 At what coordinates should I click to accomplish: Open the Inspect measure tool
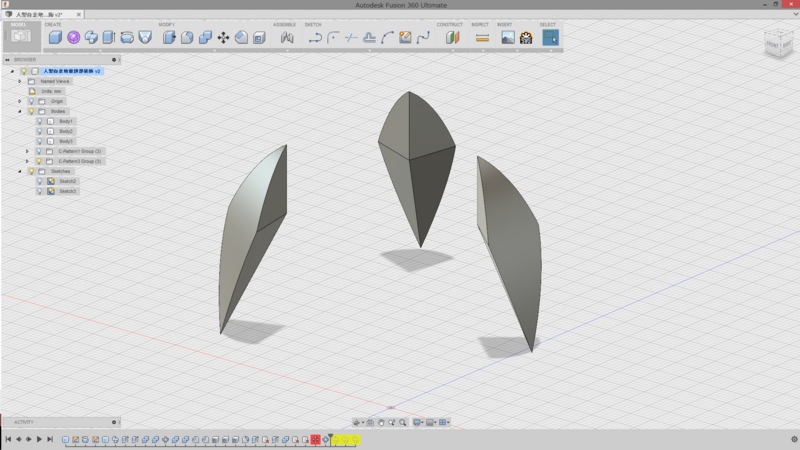point(482,38)
